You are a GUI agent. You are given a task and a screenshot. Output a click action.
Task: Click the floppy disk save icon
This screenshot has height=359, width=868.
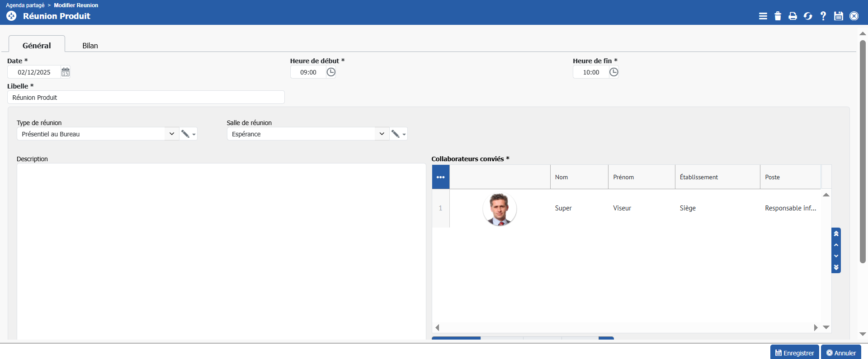(839, 16)
